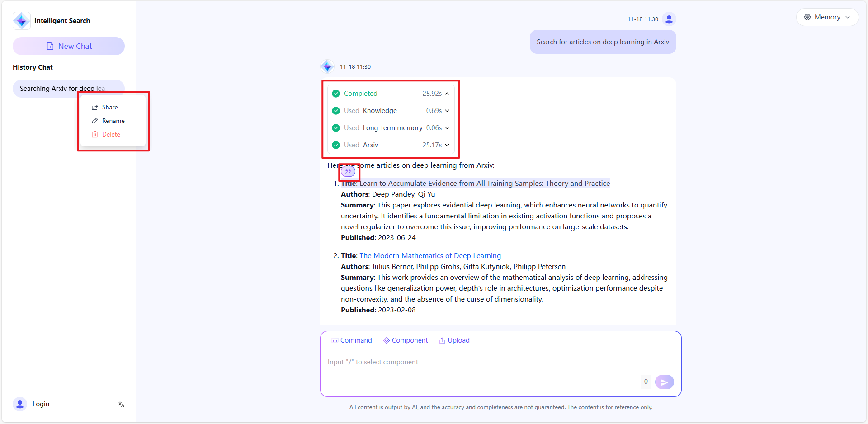Click the purple quote icon above the first title
The width and height of the screenshot is (868, 424).
[x=348, y=172]
